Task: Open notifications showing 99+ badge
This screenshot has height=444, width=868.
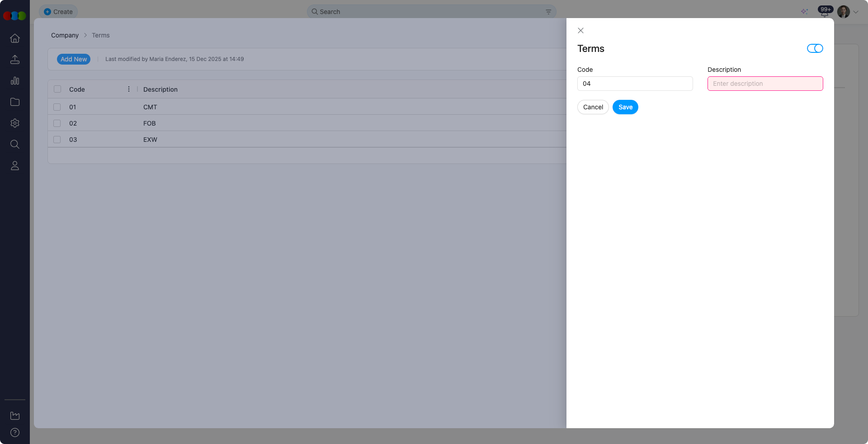Action: click(x=824, y=12)
